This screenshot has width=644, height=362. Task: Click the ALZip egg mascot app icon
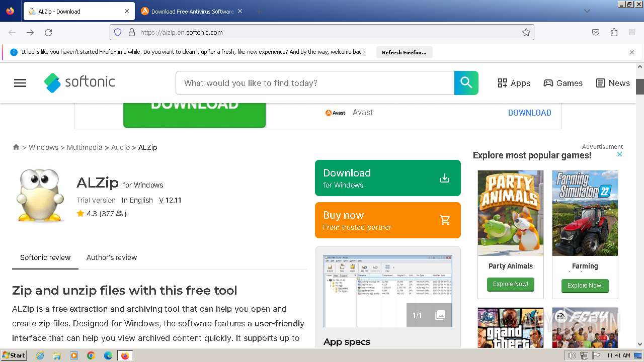point(40,195)
